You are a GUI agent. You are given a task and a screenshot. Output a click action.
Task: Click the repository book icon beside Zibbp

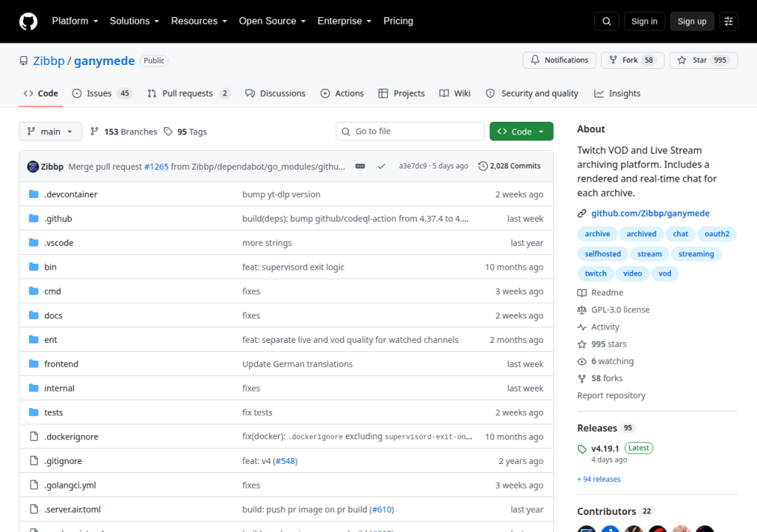click(x=24, y=61)
